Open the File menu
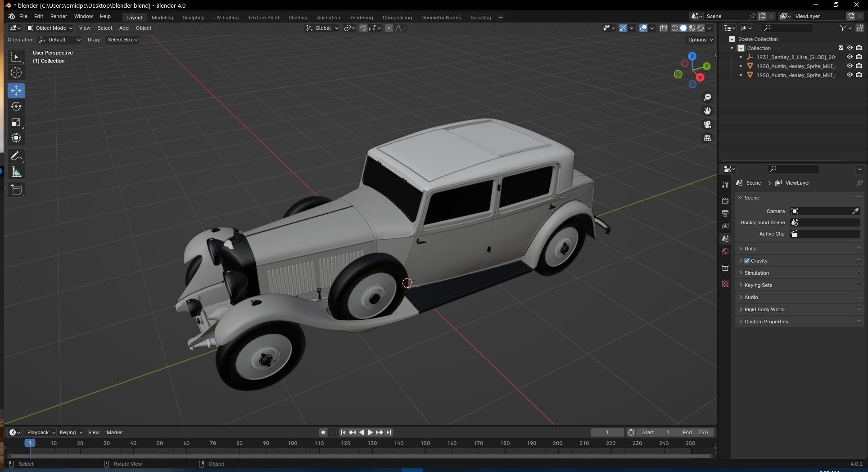This screenshot has width=868, height=472. [x=23, y=16]
